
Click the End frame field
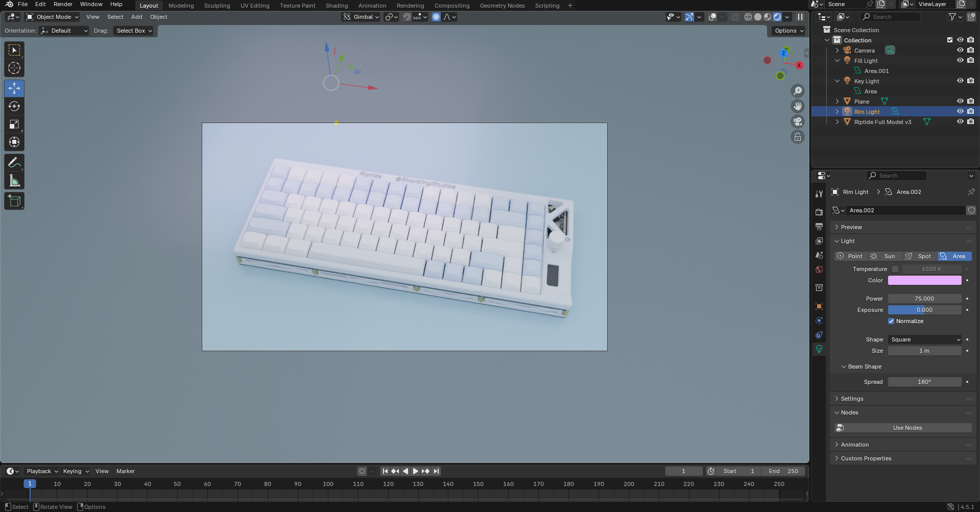tap(783, 471)
